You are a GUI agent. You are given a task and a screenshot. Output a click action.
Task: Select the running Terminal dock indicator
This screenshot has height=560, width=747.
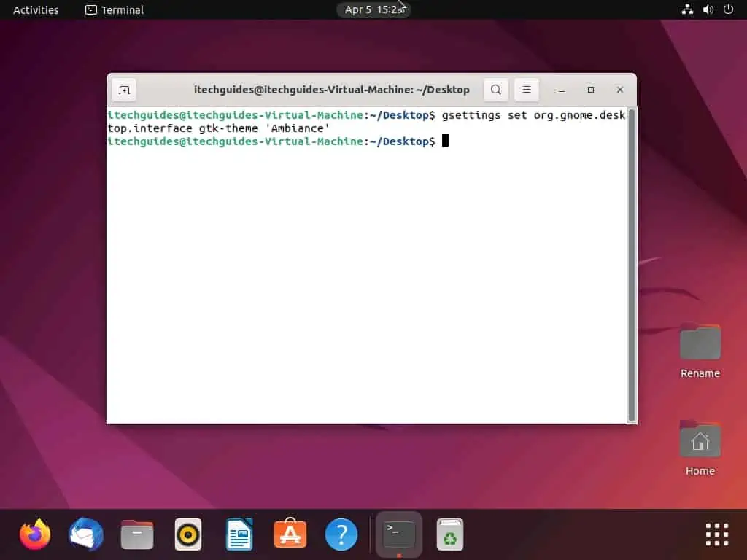398,534
